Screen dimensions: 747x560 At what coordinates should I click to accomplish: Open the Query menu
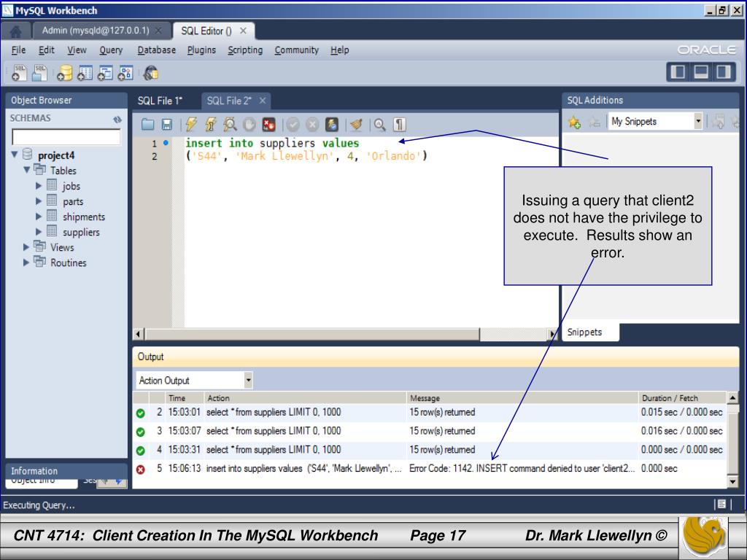tap(111, 50)
